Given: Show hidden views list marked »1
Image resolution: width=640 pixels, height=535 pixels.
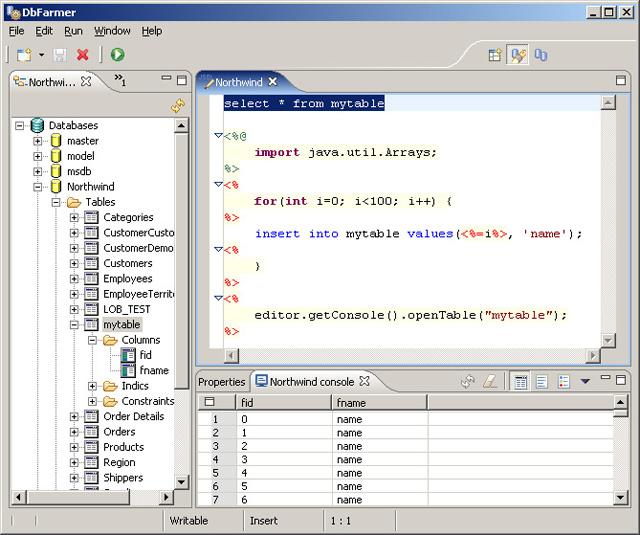Looking at the screenshot, I should [120, 80].
